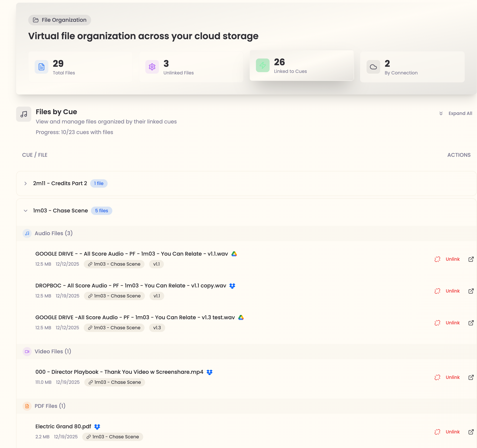
Task: Click the PDF Files (1) section header
Action: 246,406
